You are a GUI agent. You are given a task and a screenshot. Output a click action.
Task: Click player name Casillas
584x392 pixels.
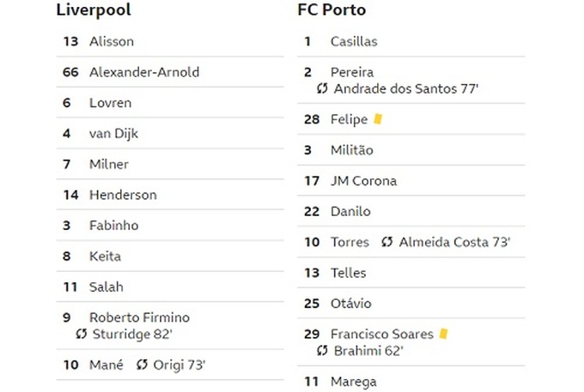point(354,41)
